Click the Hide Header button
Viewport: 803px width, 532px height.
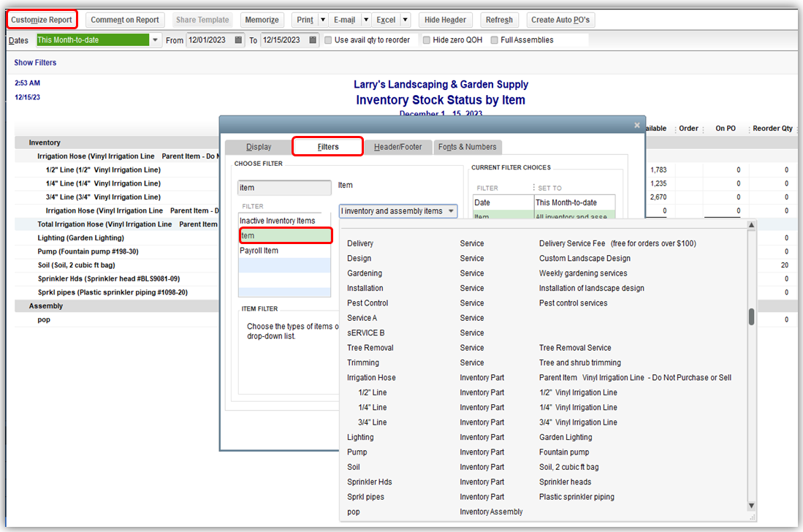(445, 20)
